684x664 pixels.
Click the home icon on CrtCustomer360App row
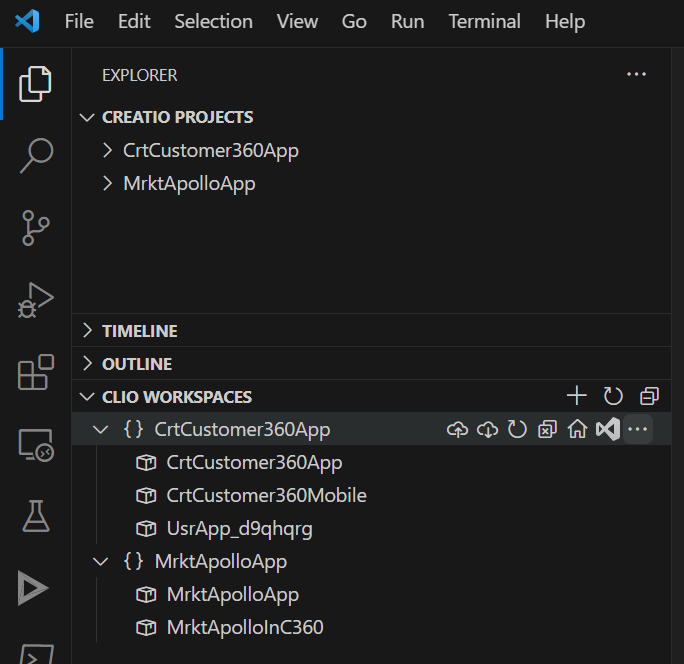click(577, 429)
